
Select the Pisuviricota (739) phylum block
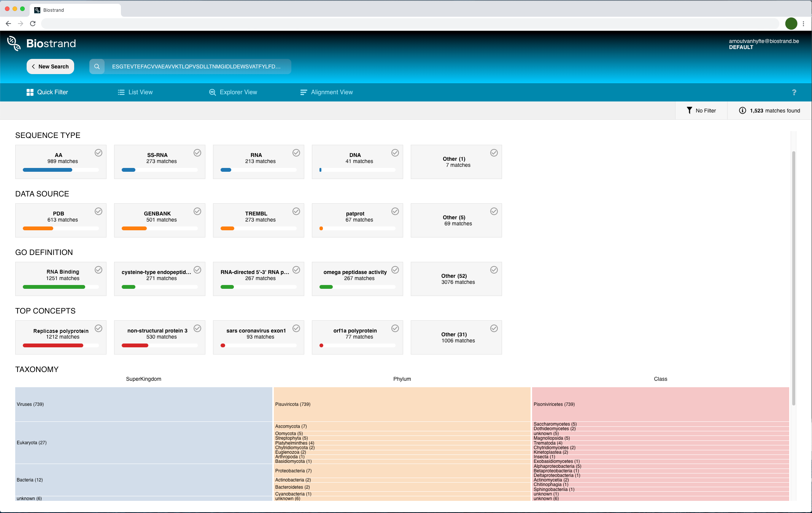tap(402, 404)
